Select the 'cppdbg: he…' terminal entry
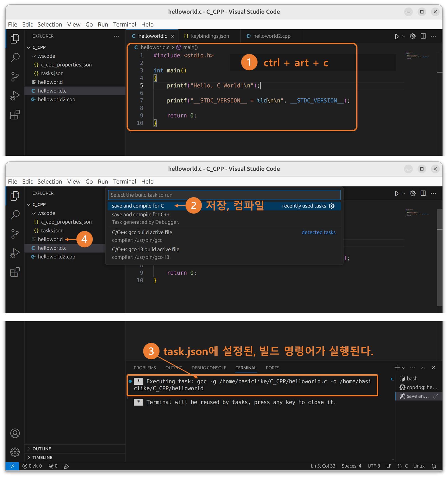448x477 pixels. point(419,387)
